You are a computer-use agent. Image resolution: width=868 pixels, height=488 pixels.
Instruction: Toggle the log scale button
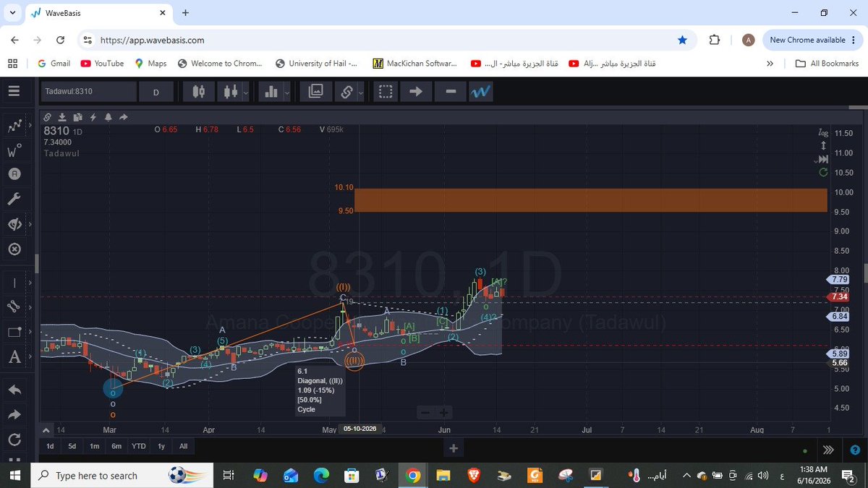822,133
